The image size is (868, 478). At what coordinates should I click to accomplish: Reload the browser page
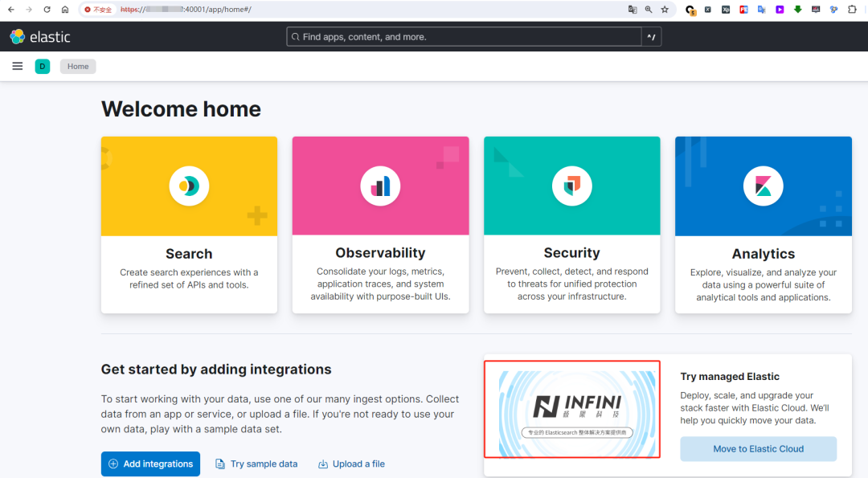[47, 10]
